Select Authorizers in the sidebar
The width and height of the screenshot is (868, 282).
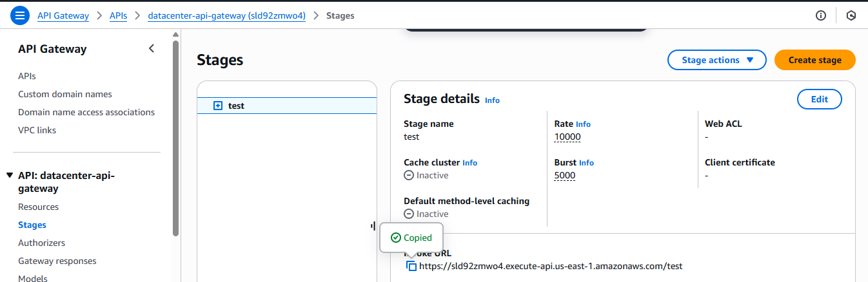41,243
